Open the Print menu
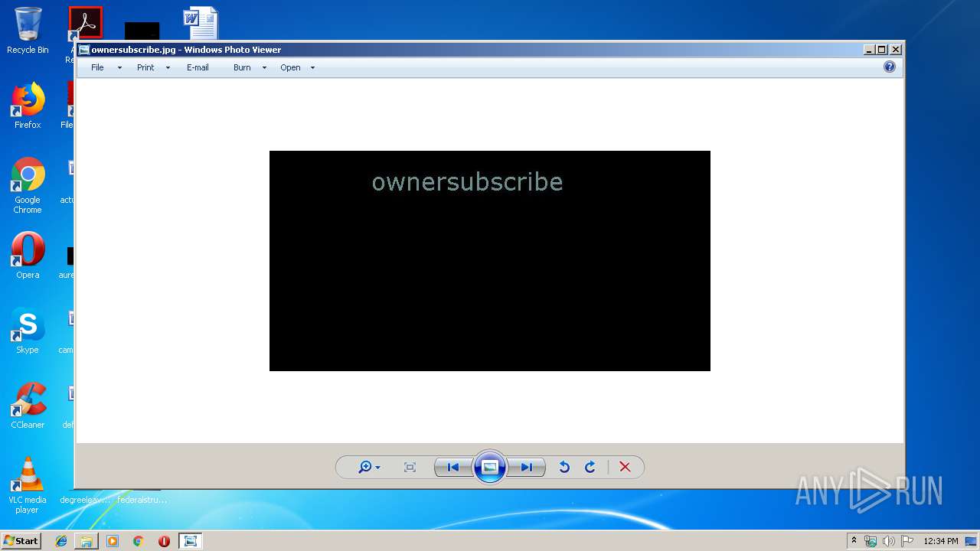980x551 pixels. (145, 67)
